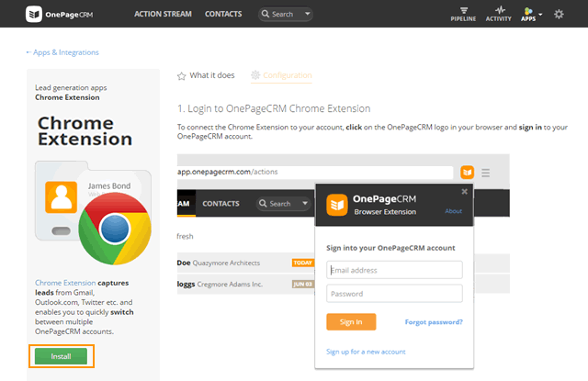This screenshot has width=588, height=381.
Task: Go to Action Stream
Action: pos(163,14)
